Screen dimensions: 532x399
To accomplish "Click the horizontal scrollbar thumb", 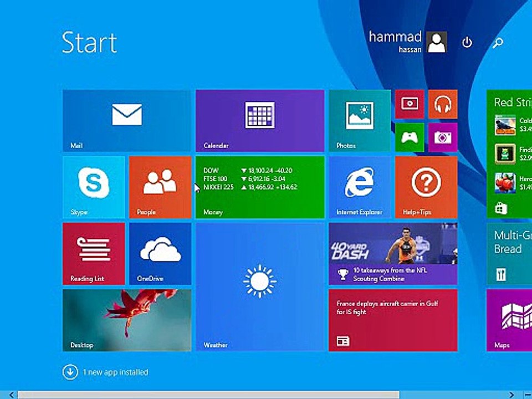I will point(209,395).
